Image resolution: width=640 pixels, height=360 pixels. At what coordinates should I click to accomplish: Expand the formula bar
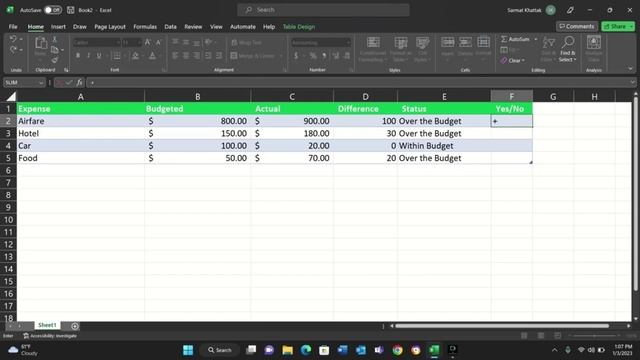point(633,82)
